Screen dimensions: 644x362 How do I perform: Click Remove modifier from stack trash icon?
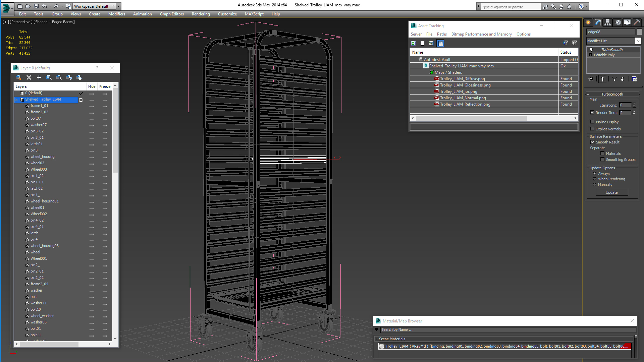pos(623,79)
